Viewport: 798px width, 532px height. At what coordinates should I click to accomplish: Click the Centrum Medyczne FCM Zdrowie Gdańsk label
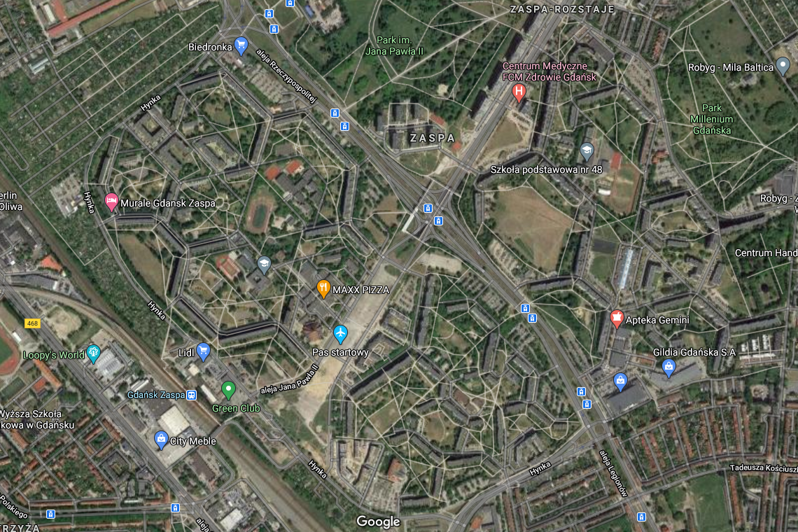tap(549, 71)
